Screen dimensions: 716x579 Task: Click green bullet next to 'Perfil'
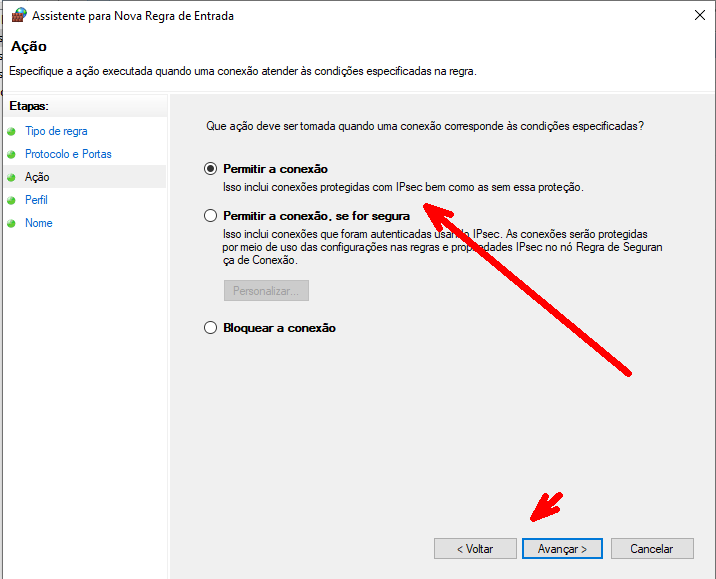pyautogui.click(x=11, y=200)
